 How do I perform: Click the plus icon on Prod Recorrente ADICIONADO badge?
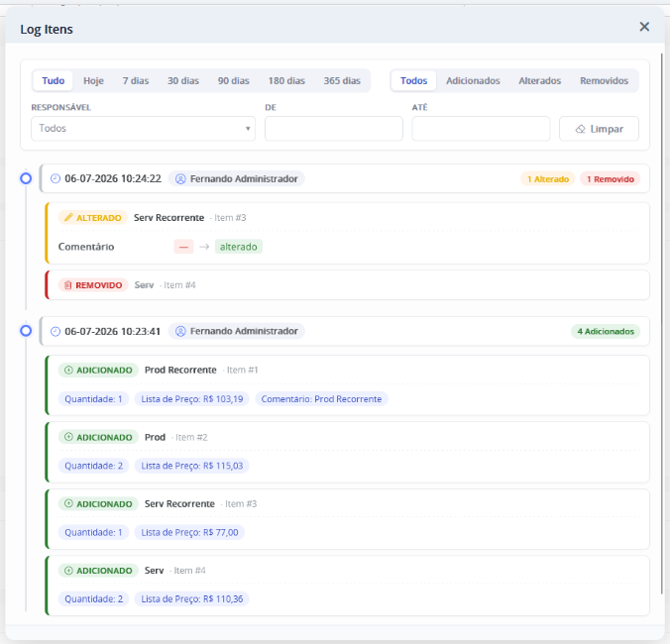68,370
